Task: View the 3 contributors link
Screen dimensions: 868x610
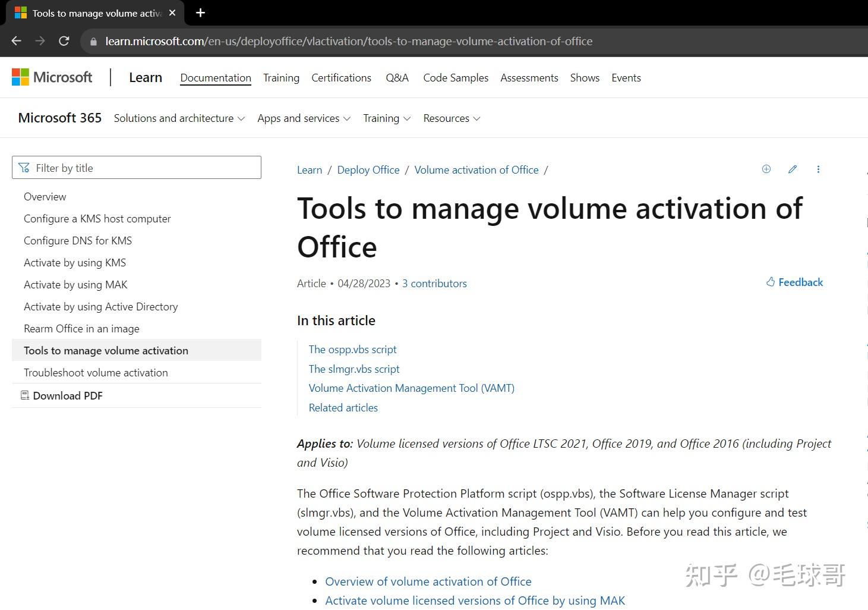Action: [x=434, y=284]
